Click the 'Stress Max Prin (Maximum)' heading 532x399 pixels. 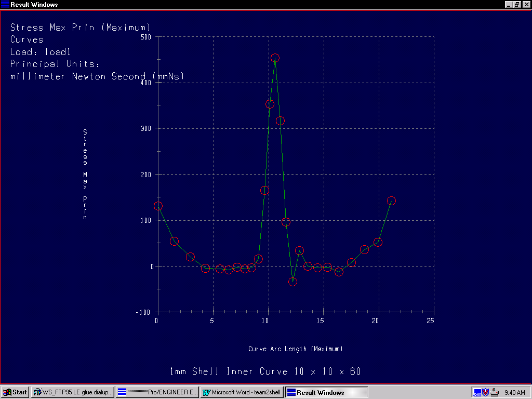click(x=81, y=27)
